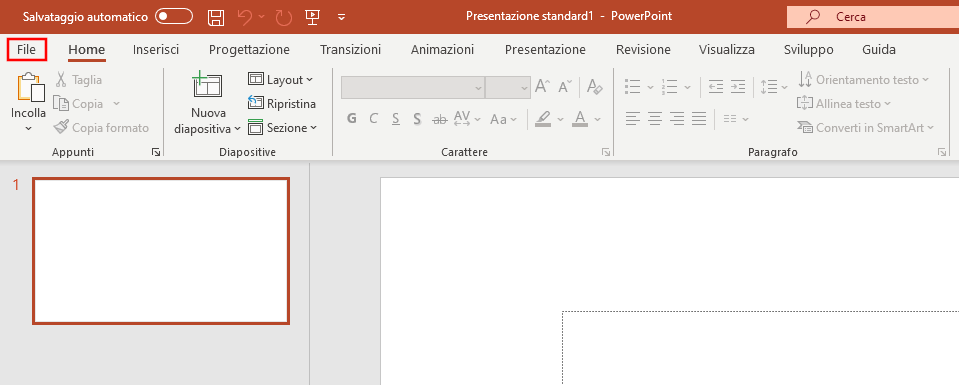The height and width of the screenshot is (385, 959).
Task: Open the Revisione tab
Action: (x=643, y=50)
